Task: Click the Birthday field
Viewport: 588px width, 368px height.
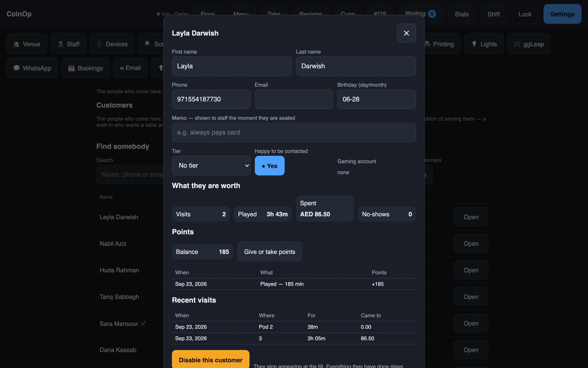Action: pos(376,99)
